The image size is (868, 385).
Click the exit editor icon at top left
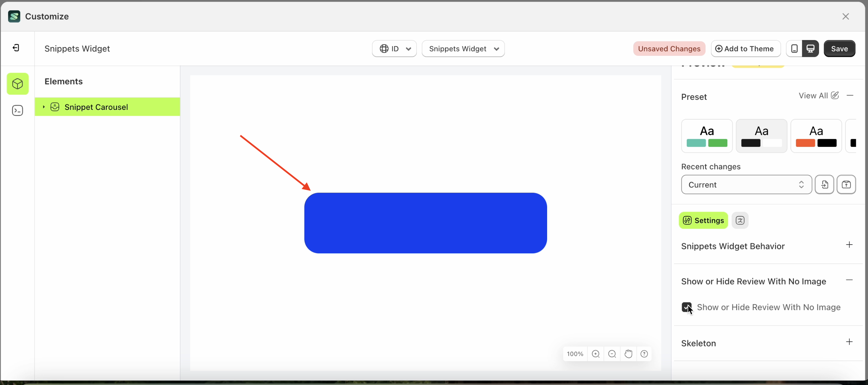(x=15, y=48)
